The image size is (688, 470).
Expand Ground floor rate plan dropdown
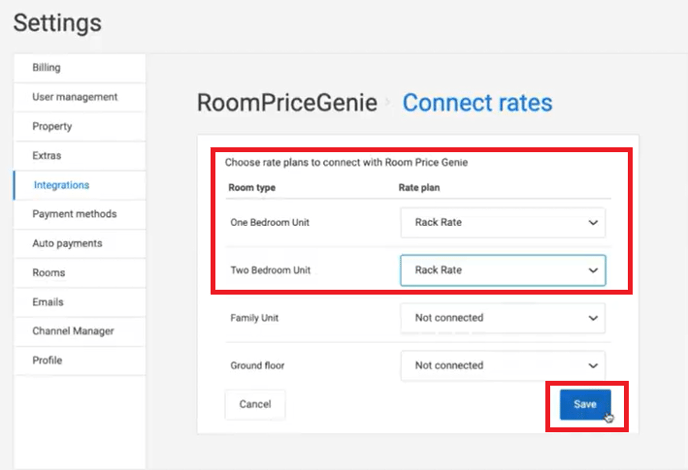pos(502,366)
